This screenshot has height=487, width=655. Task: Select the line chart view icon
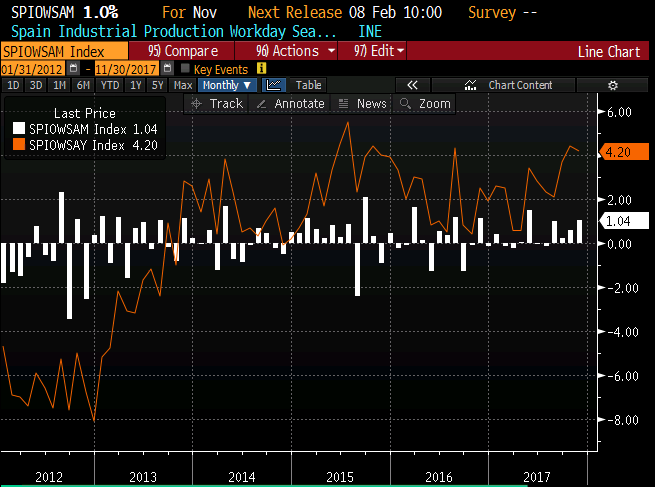(275, 85)
